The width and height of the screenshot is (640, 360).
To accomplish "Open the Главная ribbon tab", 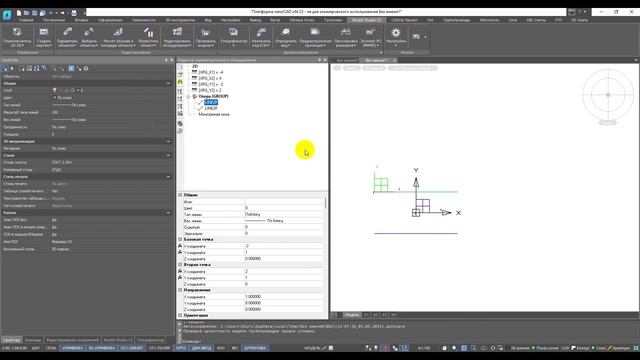I will [x=27, y=20].
